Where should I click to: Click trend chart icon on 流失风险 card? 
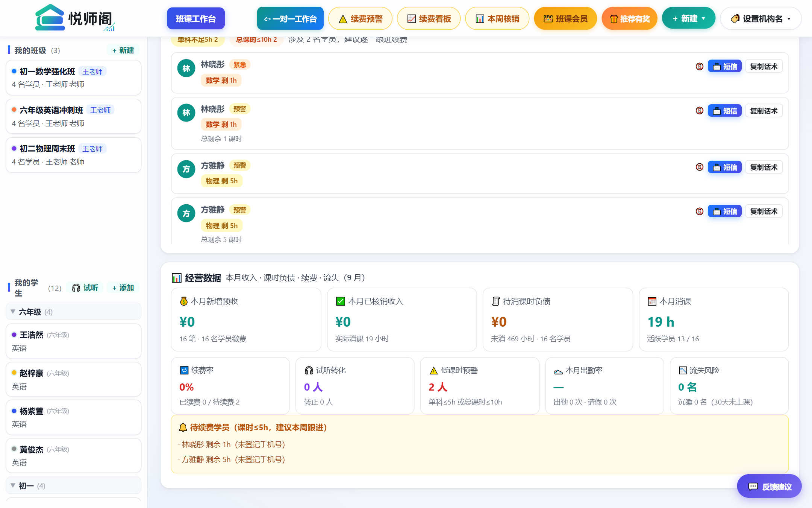(683, 370)
